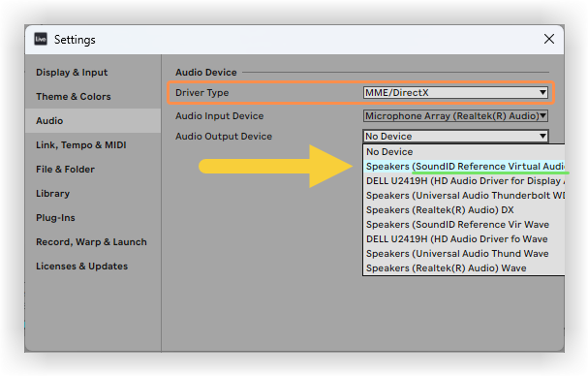The width and height of the screenshot is (588, 377).
Task: Open the Driver Type dropdown
Action: tap(455, 93)
